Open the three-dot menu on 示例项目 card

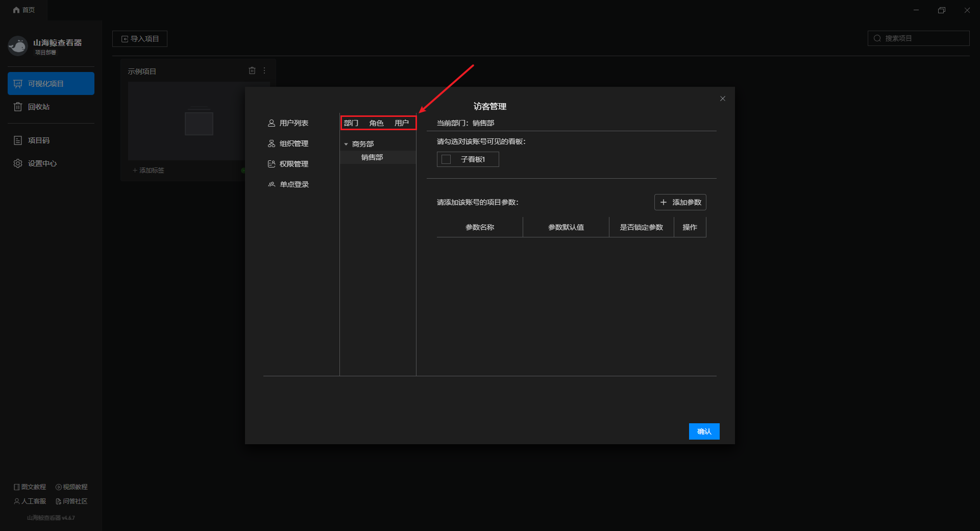264,70
